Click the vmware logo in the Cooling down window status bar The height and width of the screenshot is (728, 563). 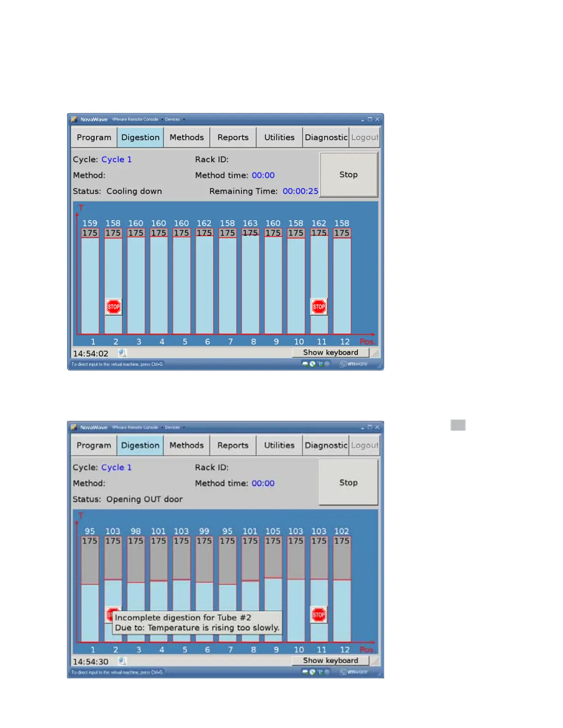354,364
